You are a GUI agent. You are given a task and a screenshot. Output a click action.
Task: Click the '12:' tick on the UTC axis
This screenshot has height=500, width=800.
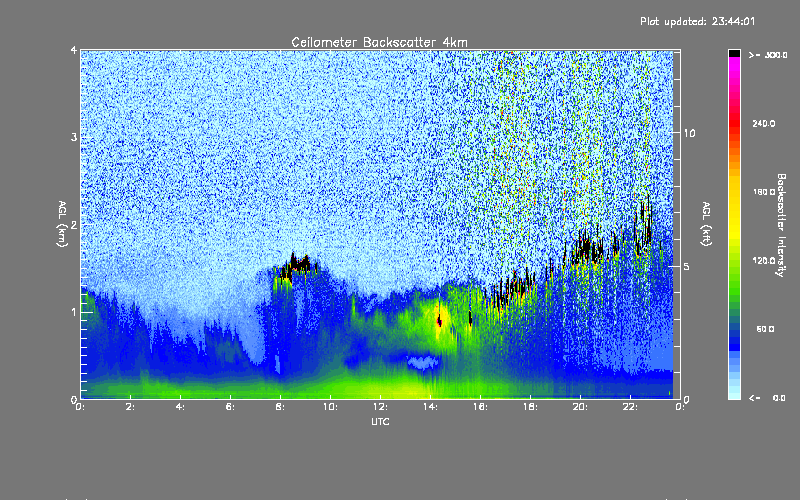[380, 407]
